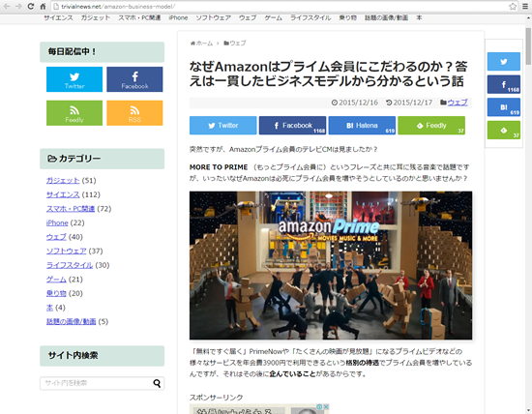Subscribe with the wide Feedly 37 button
Screen dimensions: 532x414
431,125
